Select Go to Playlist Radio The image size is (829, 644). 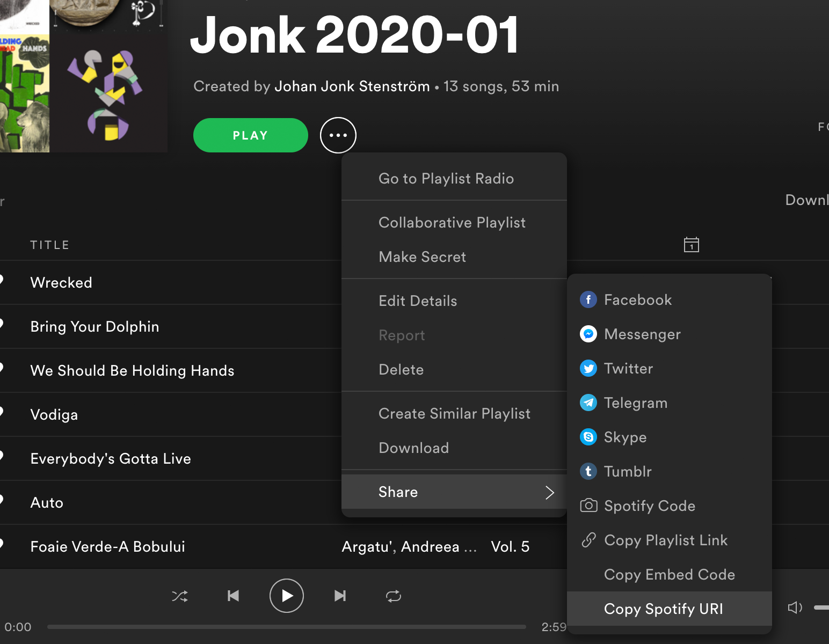click(454, 178)
